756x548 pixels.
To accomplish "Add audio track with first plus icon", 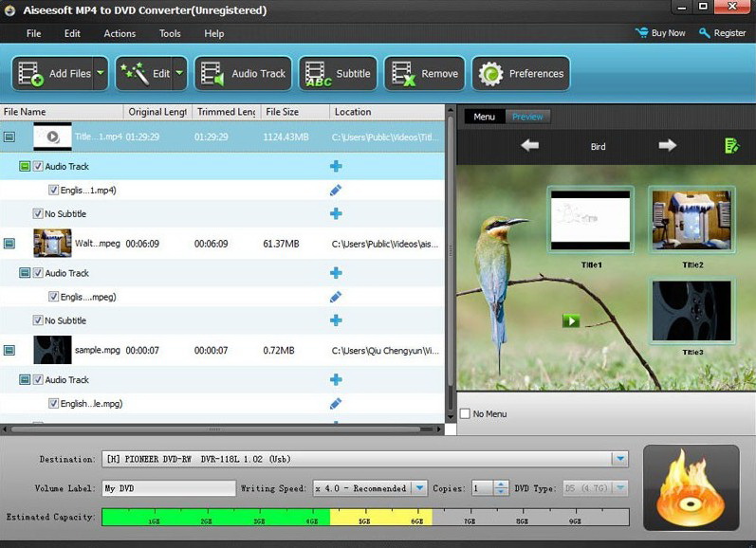I will (336, 166).
